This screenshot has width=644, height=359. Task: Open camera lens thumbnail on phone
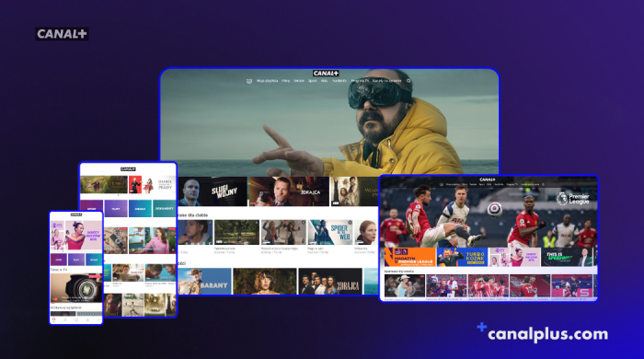click(x=76, y=288)
